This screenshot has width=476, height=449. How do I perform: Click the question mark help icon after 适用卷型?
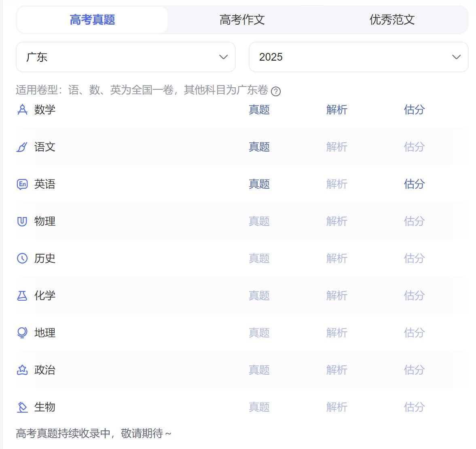tap(277, 92)
